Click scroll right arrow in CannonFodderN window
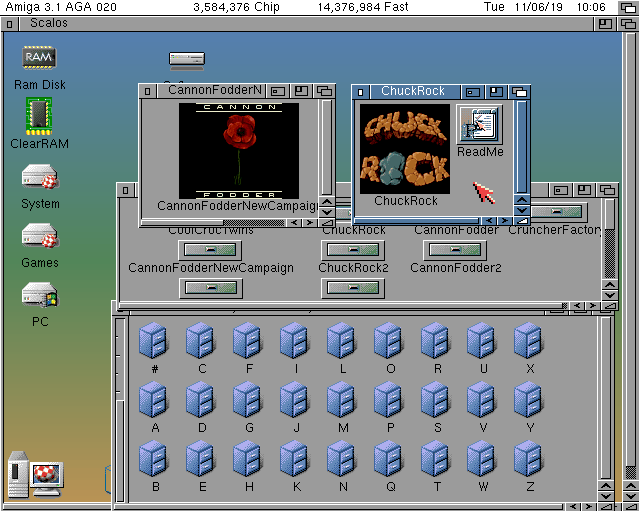 309,222
